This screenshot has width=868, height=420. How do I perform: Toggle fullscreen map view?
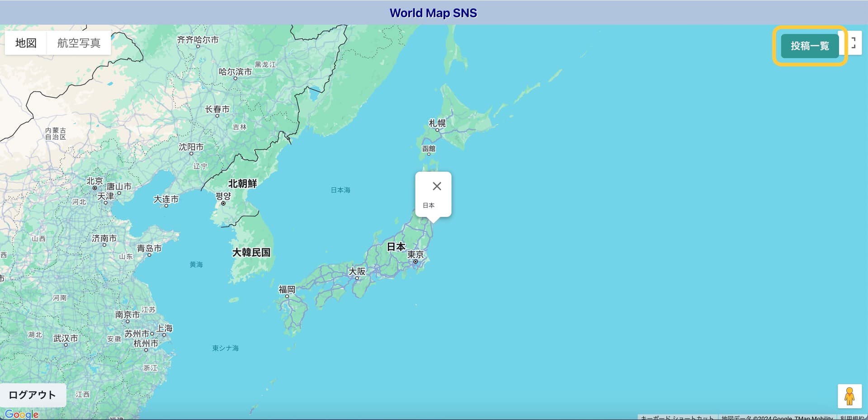[x=854, y=43]
